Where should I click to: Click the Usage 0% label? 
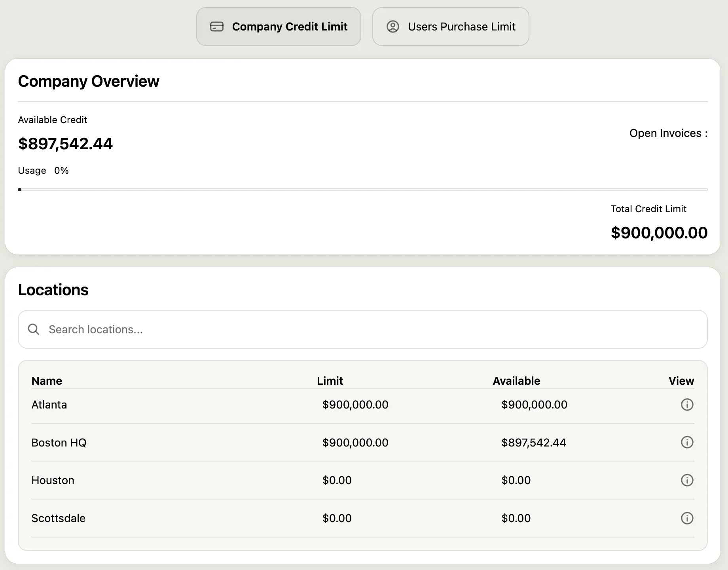click(43, 171)
